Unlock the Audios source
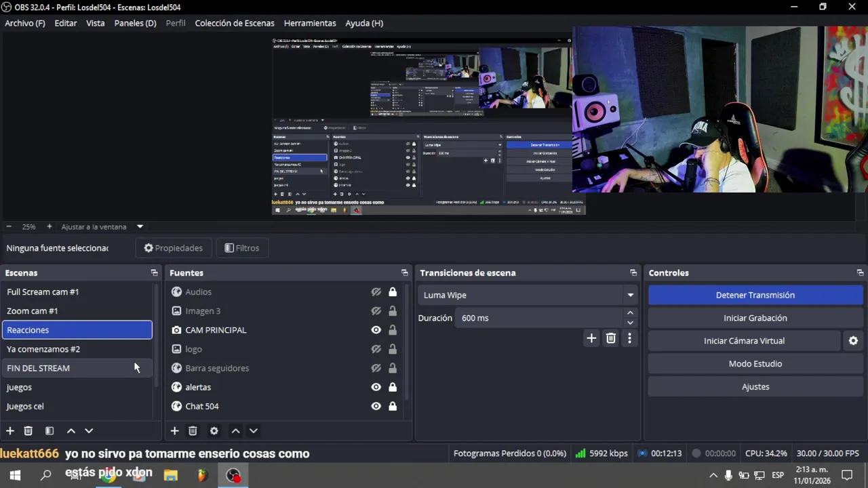This screenshot has width=868, height=488. click(x=393, y=292)
